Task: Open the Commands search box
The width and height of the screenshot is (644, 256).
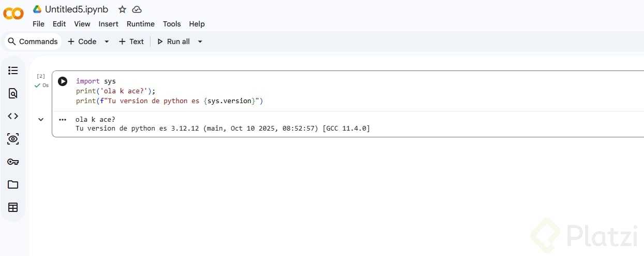Action: 33,41
